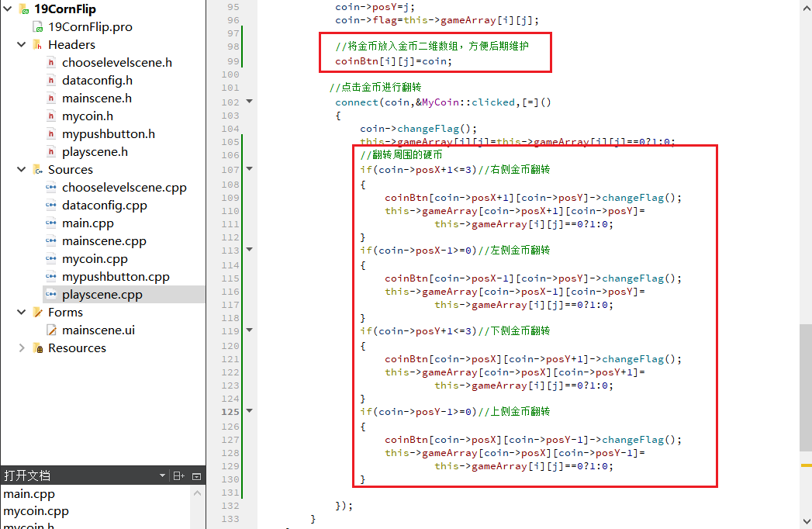This screenshot has height=529, width=812.
Task: Open dataconfig.h from Headers
Action: (x=98, y=81)
